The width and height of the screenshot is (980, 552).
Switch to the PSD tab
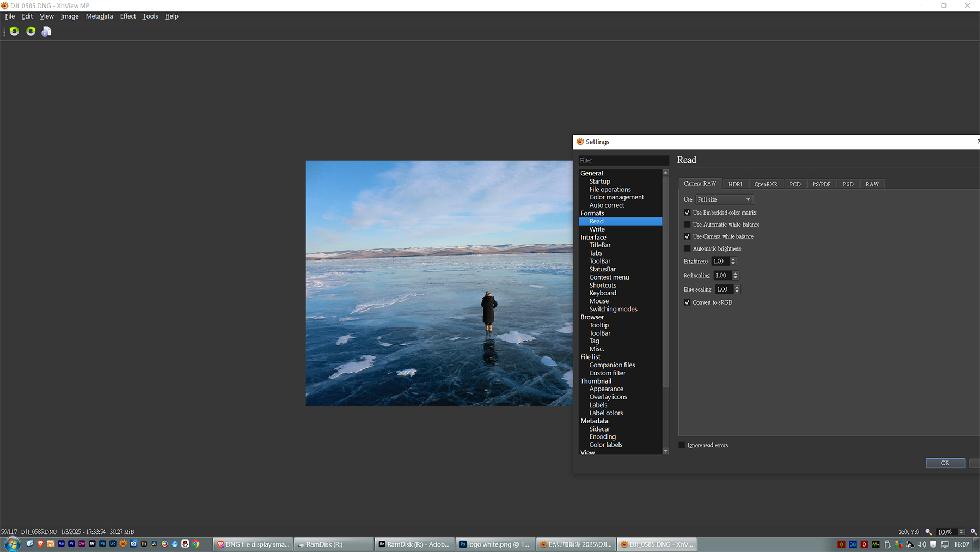point(848,184)
